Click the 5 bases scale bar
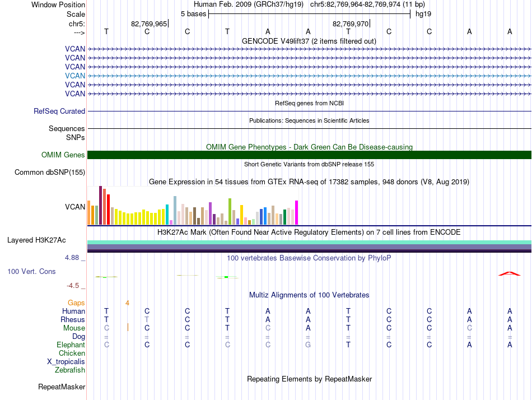 pos(310,14)
